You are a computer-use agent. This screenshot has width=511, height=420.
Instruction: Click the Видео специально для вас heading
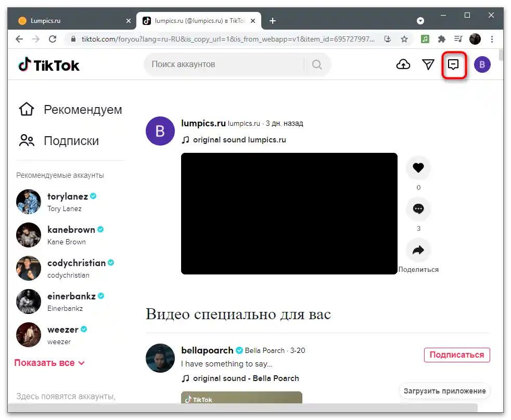(238, 314)
